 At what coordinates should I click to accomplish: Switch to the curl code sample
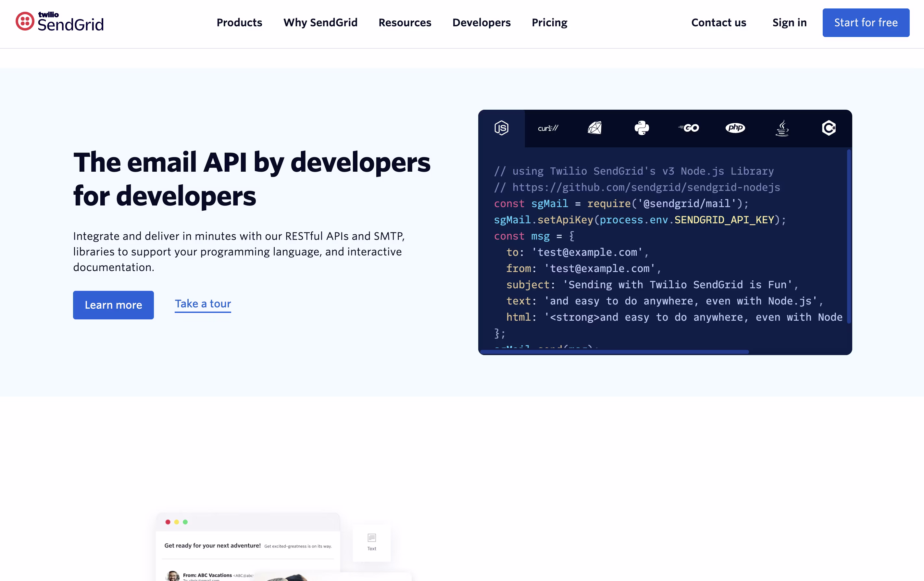pyautogui.click(x=548, y=128)
